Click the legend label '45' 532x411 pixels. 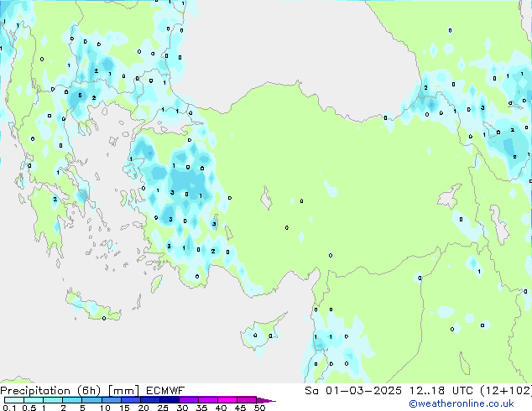click(241, 408)
